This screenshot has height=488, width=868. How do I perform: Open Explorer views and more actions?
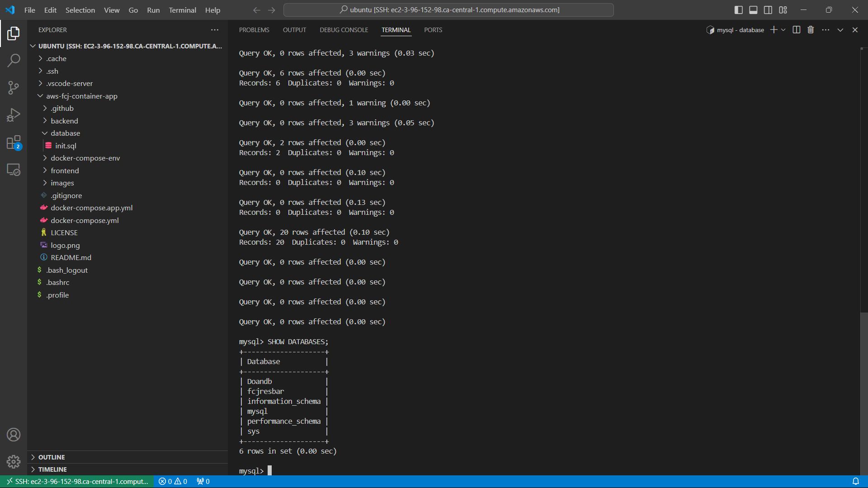(x=215, y=30)
